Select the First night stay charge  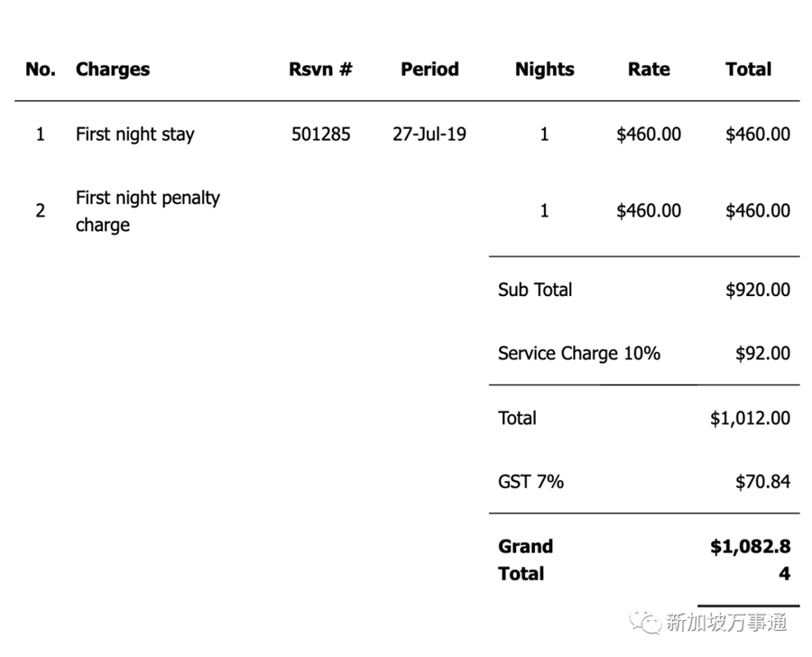click(x=134, y=134)
